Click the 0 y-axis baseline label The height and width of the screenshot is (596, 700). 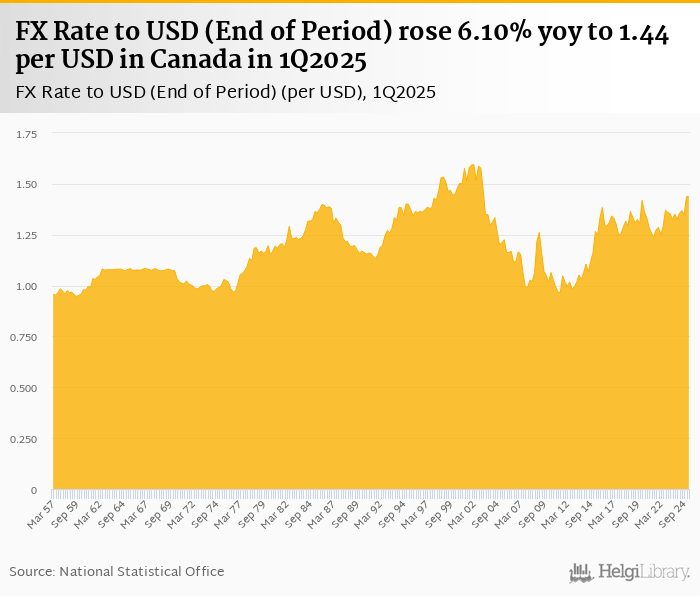[x=34, y=491]
